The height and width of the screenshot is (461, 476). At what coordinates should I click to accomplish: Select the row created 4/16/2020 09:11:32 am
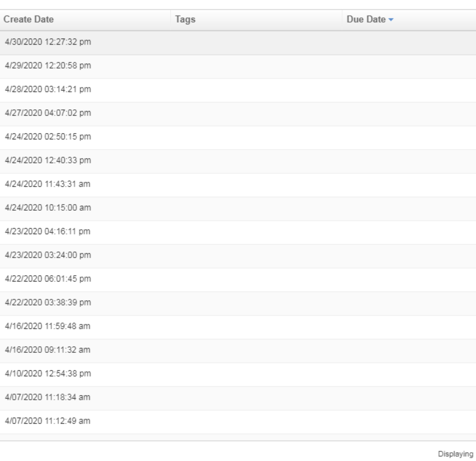tap(48, 350)
